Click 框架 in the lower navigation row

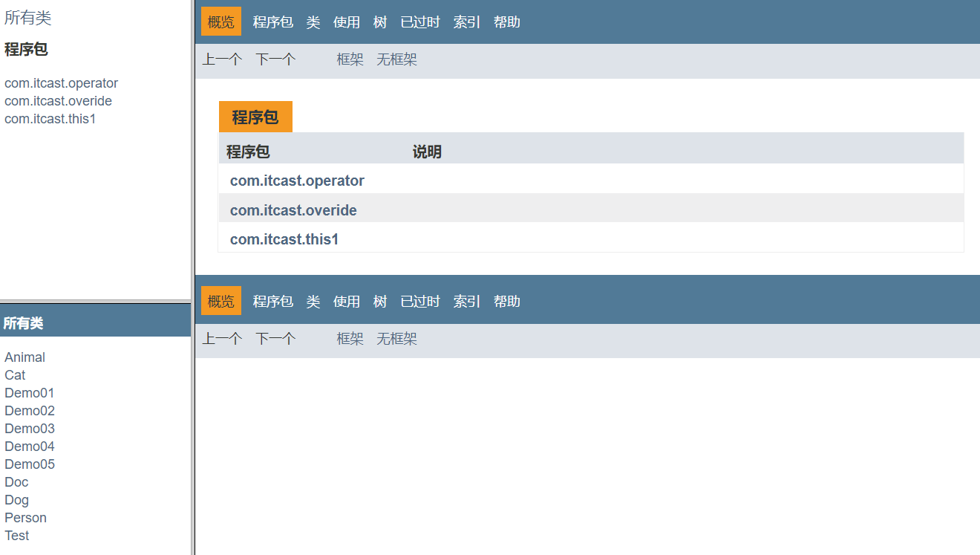pyautogui.click(x=349, y=338)
